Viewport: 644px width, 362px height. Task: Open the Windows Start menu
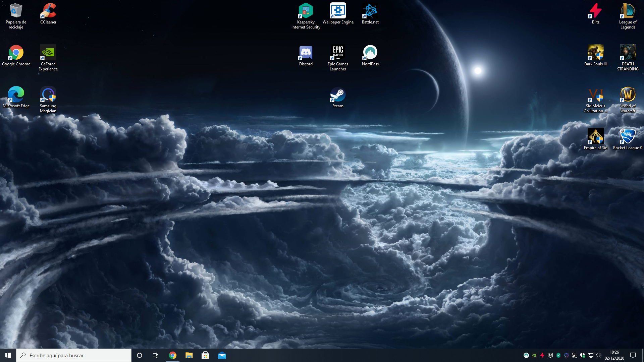click(8, 355)
